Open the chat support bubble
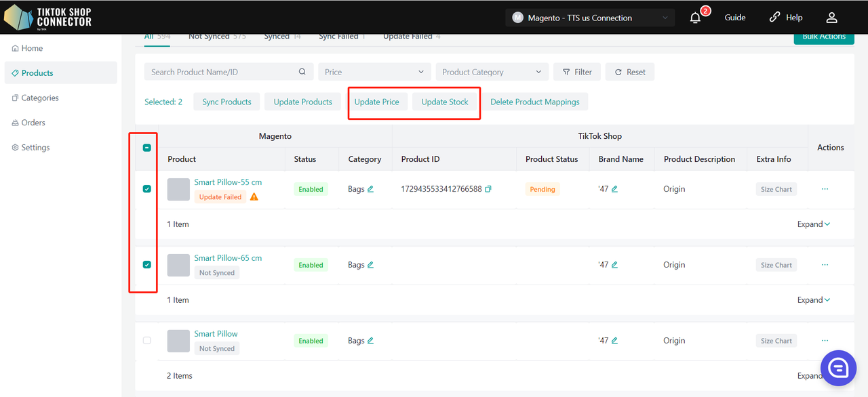This screenshot has width=868, height=397. (x=838, y=368)
